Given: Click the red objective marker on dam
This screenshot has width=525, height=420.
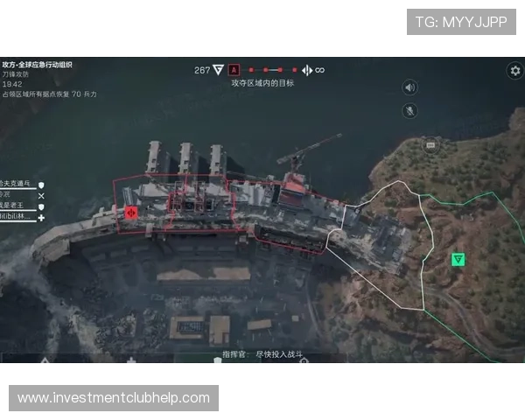Looking at the screenshot, I should [131, 212].
